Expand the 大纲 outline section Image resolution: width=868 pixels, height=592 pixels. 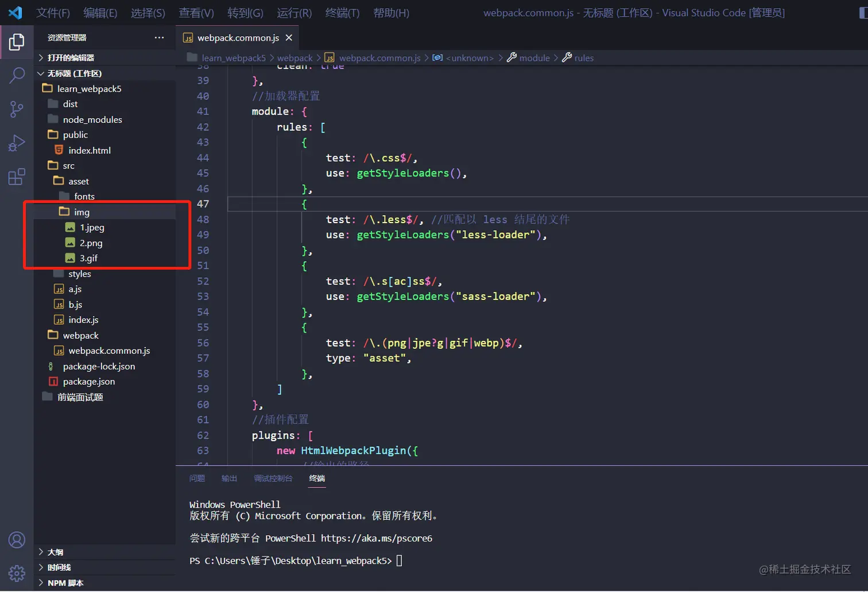pyautogui.click(x=104, y=552)
